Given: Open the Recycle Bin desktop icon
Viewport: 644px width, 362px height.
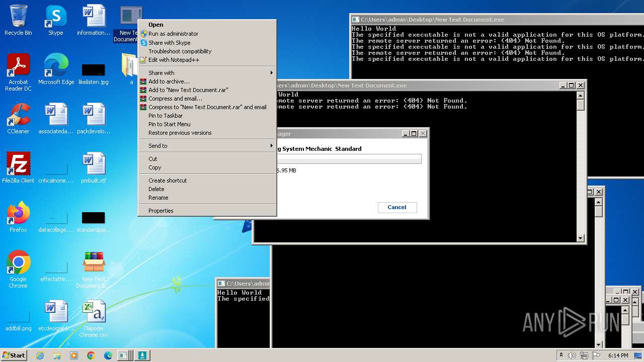Looking at the screenshot, I should tap(18, 21).
